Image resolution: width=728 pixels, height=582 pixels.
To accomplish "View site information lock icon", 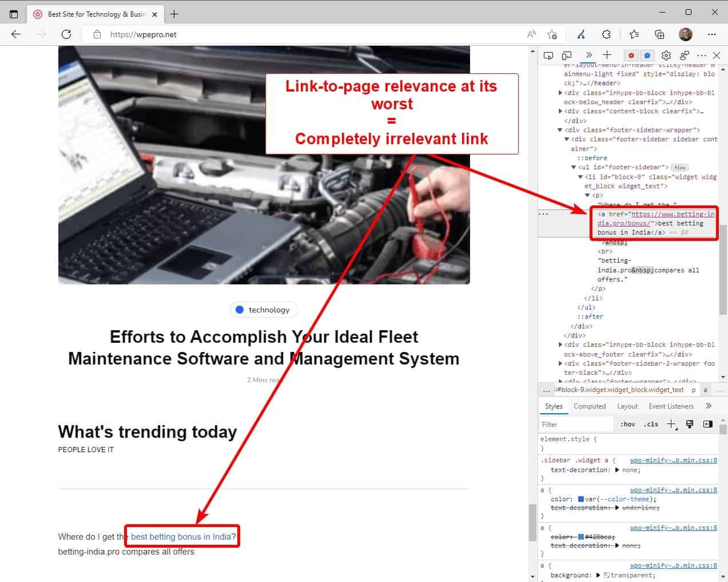I will pyautogui.click(x=97, y=34).
